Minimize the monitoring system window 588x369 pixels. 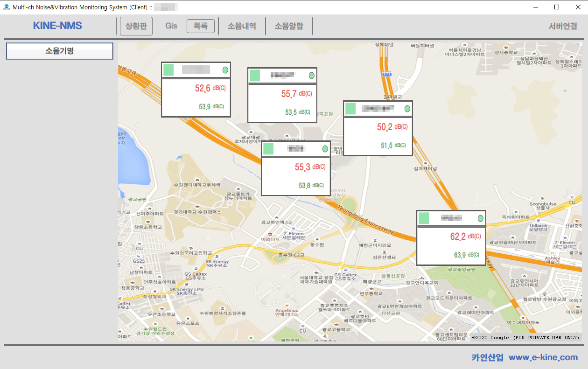coord(536,7)
